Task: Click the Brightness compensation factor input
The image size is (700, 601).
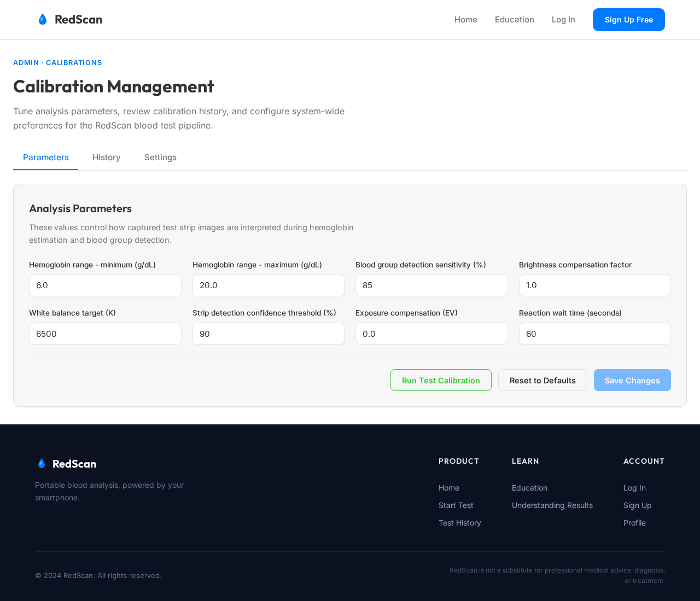Action: pos(595,285)
